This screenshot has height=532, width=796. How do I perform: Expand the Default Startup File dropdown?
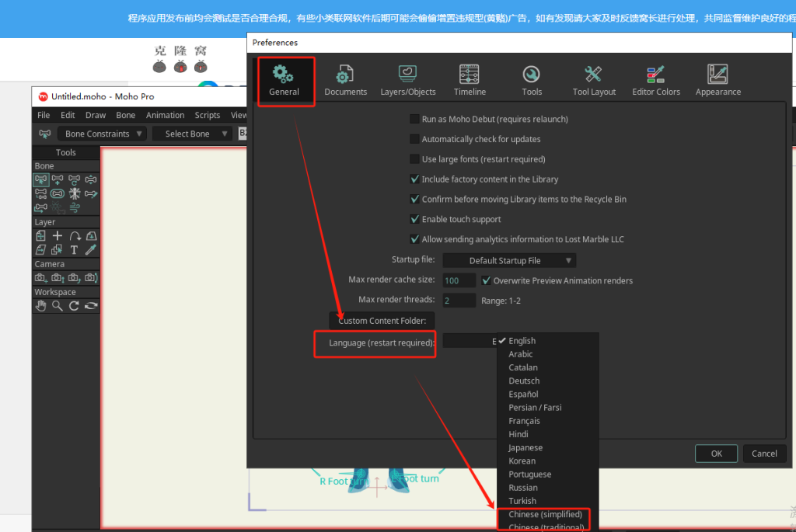click(509, 261)
